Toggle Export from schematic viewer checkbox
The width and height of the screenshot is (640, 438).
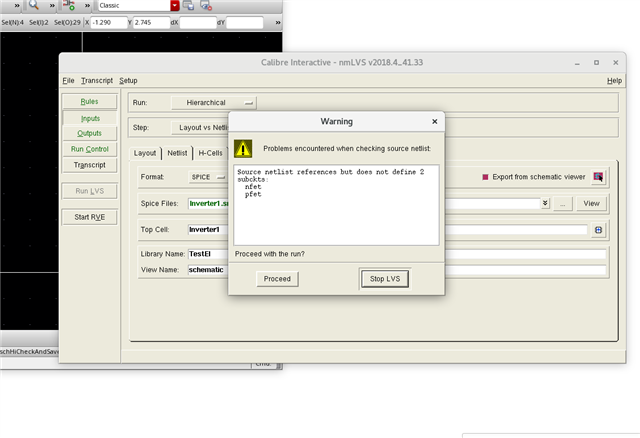(x=486, y=177)
